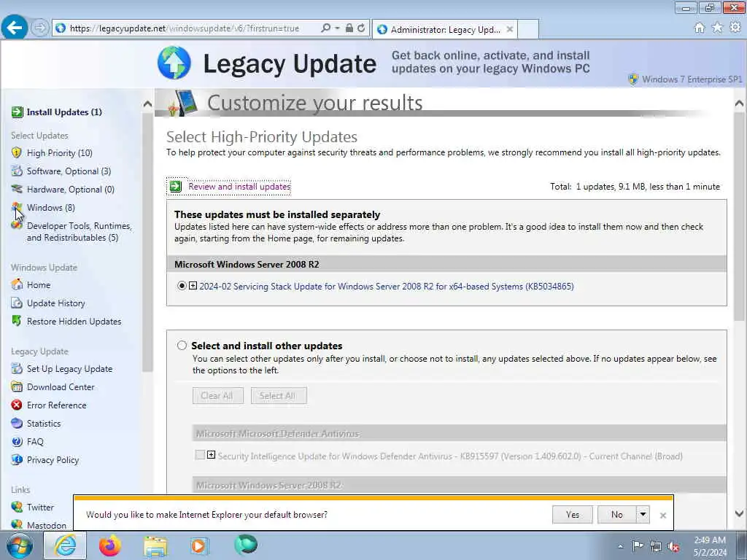Click No on the default browser prompt
Screen dimensions: 747x560
pos(617,514)
